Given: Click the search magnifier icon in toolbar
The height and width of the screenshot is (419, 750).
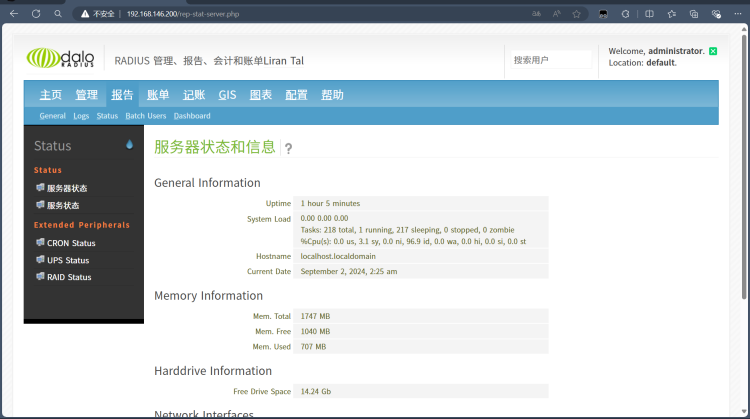Looking at the screenshot, I should coord(58,14).
